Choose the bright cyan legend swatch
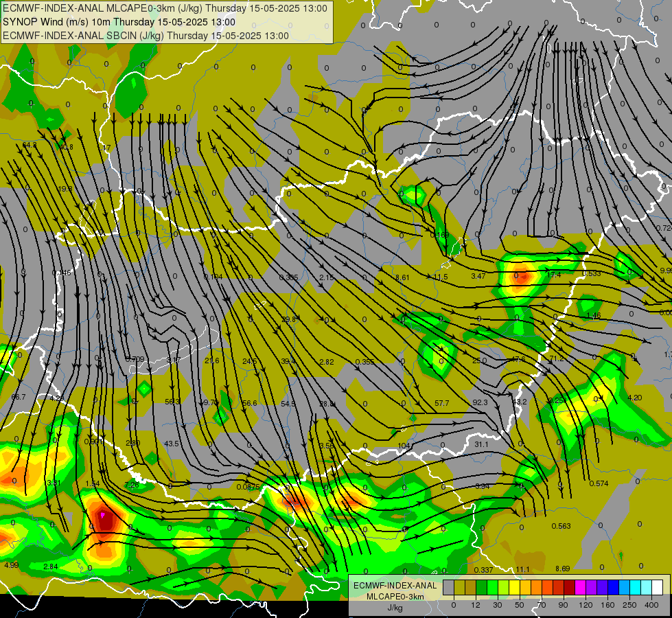The image size is (672, 618). tap(636, 588)
